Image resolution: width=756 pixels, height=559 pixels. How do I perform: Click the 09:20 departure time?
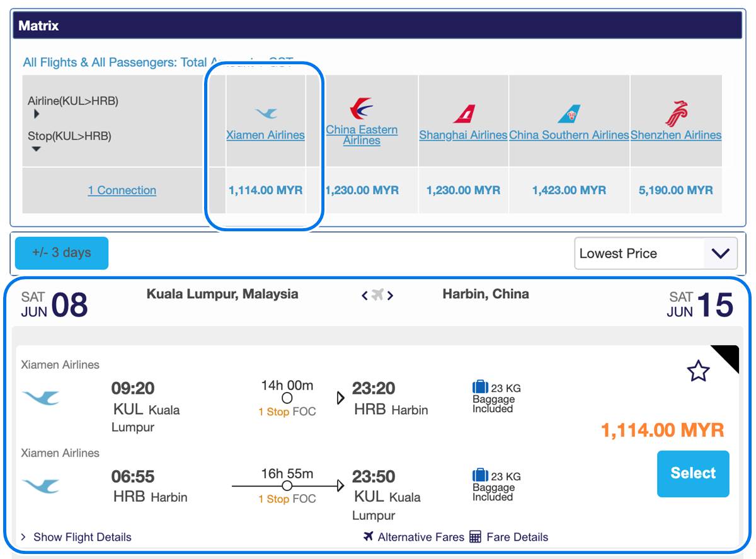[133, 388]
